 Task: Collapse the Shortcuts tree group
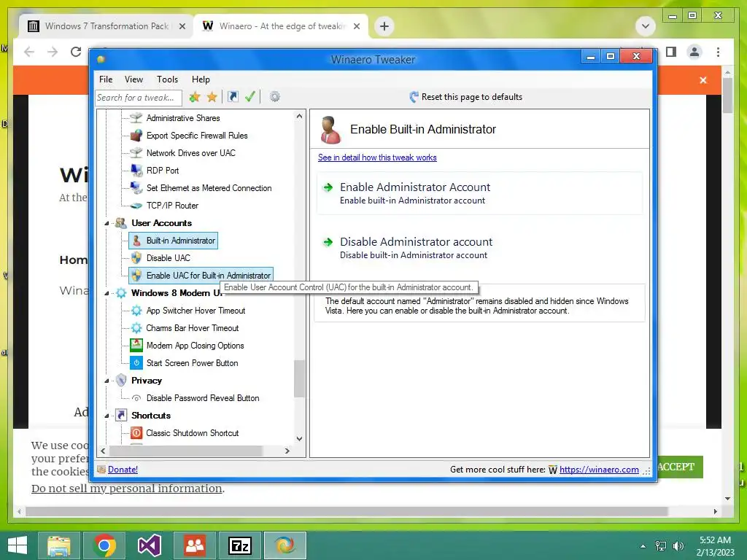point(107,415)
